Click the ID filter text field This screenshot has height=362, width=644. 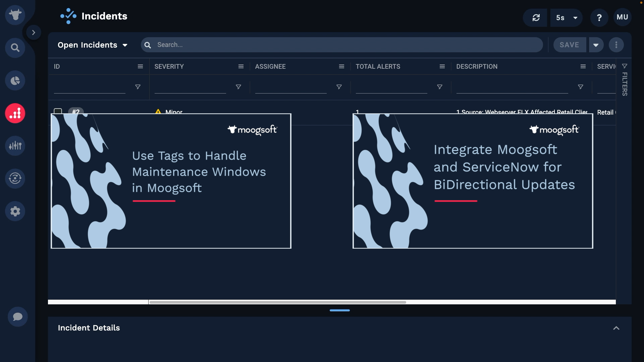[90, 87]
